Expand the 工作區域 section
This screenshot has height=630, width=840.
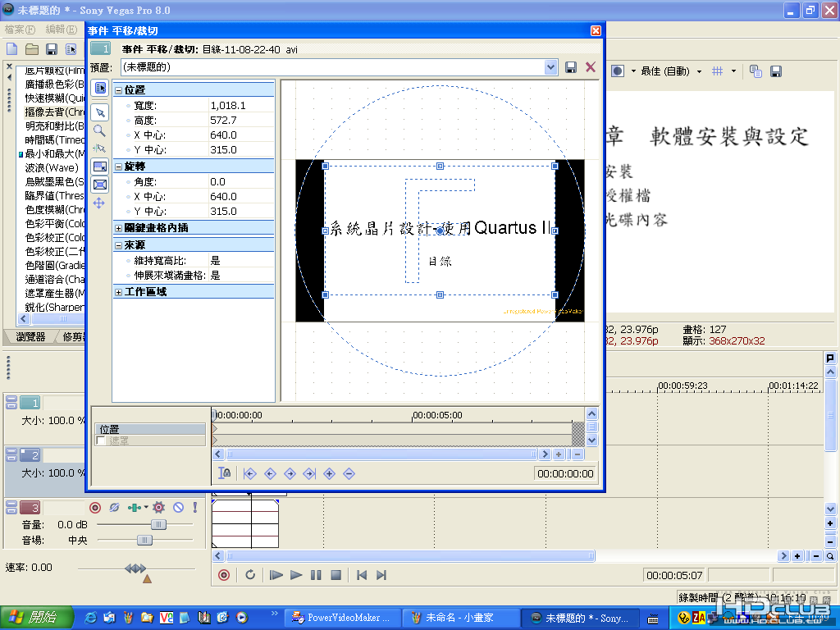[118, 292]
